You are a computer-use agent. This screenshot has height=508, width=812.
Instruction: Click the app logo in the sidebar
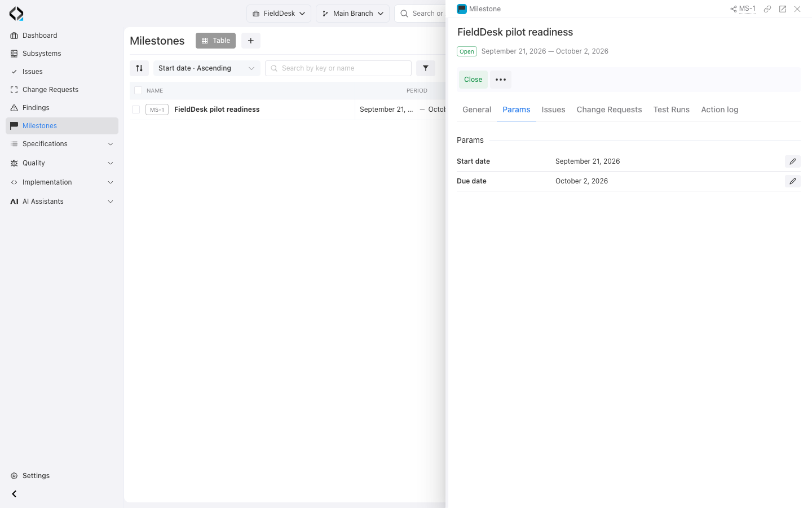[x=16, y=14]
